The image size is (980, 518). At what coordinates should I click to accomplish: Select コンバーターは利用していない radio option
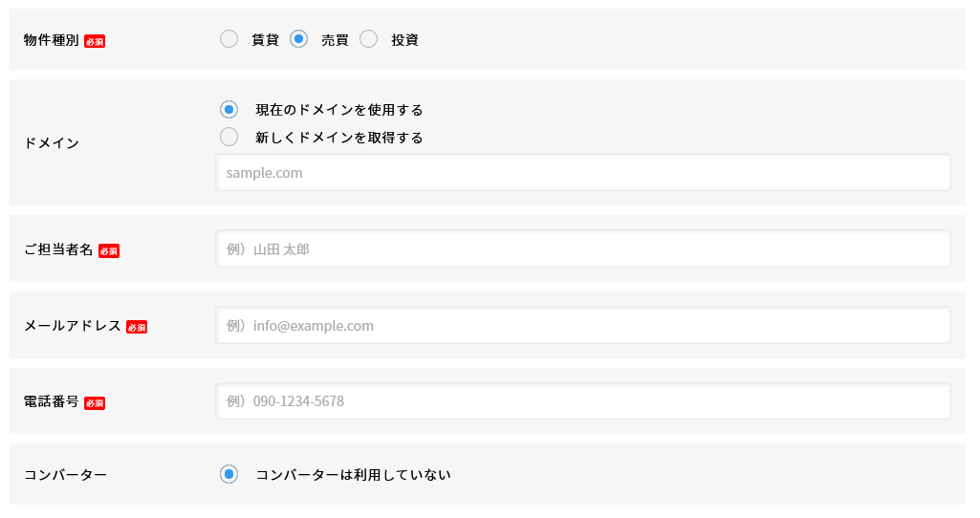tap(229, 474)
